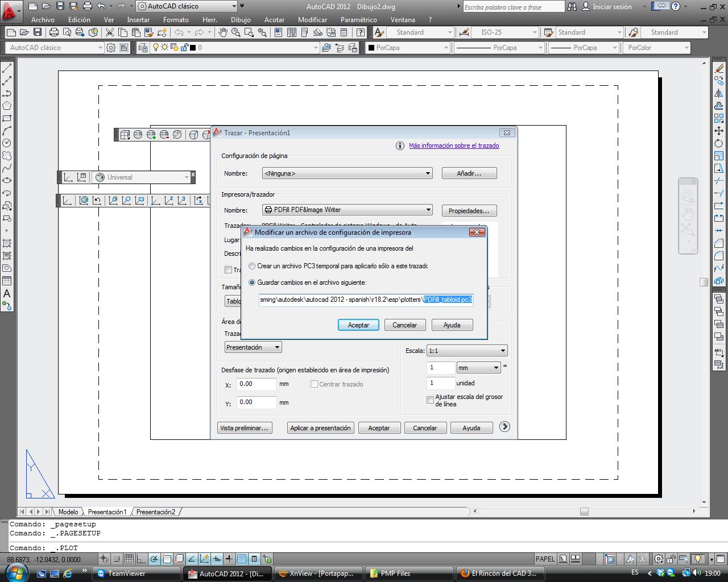Click the Cut scissors icon
This screenshot has width=728, height=582.
(109, 32)
